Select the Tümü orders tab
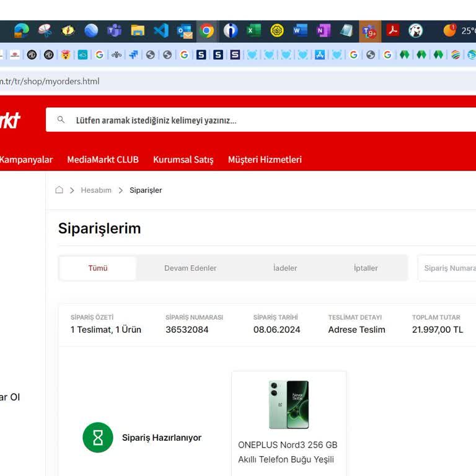This screenshot has width=476, height=476. pyautogui.click(x=98, y=268)
